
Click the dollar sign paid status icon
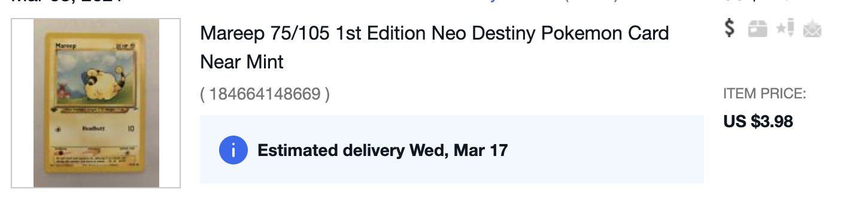point(729,28)
